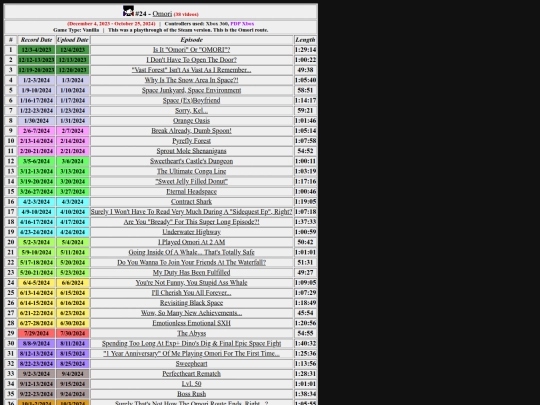The width and height of the screenshot is (540, 405).
Task: Click the 'Upload Date' column header
Action: [73, 40]
